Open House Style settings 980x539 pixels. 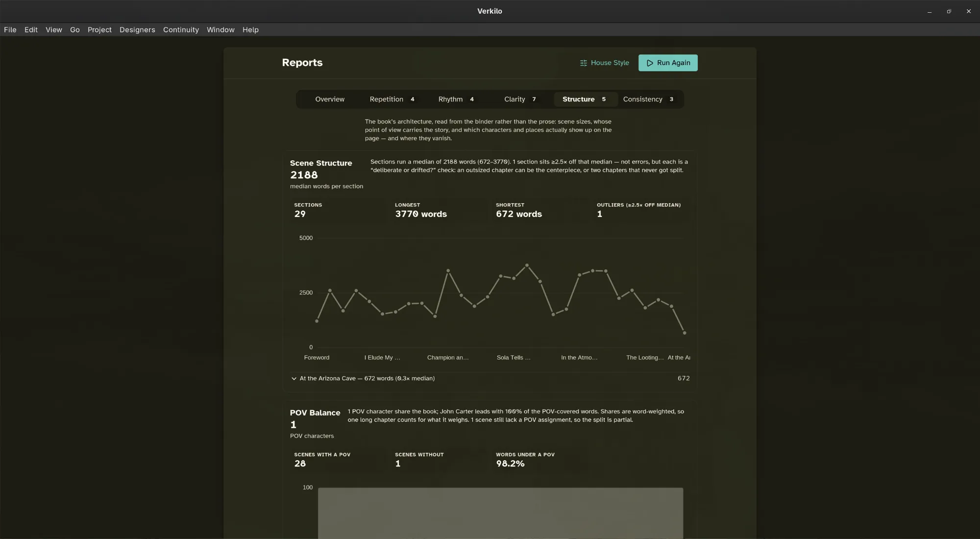[604, 63]
